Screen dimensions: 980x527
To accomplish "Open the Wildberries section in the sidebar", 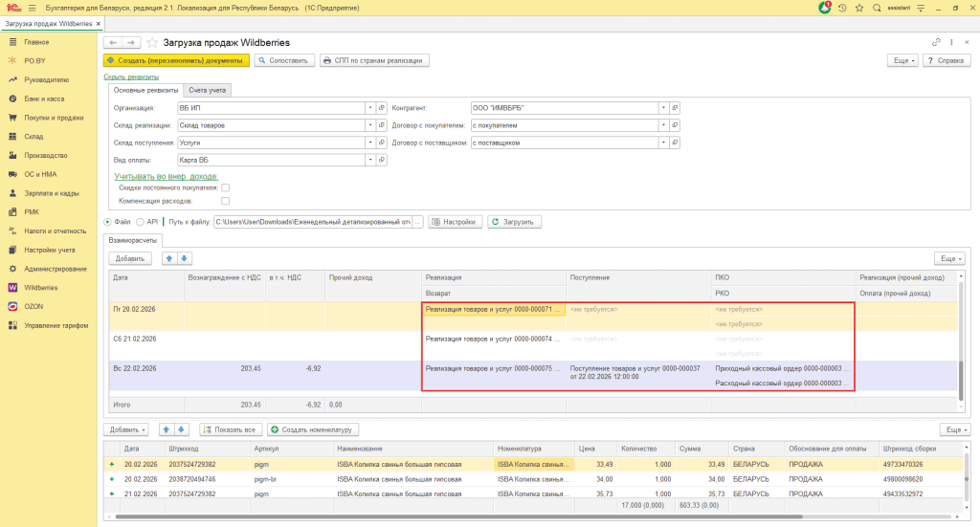I will click(x=40, y=287).
